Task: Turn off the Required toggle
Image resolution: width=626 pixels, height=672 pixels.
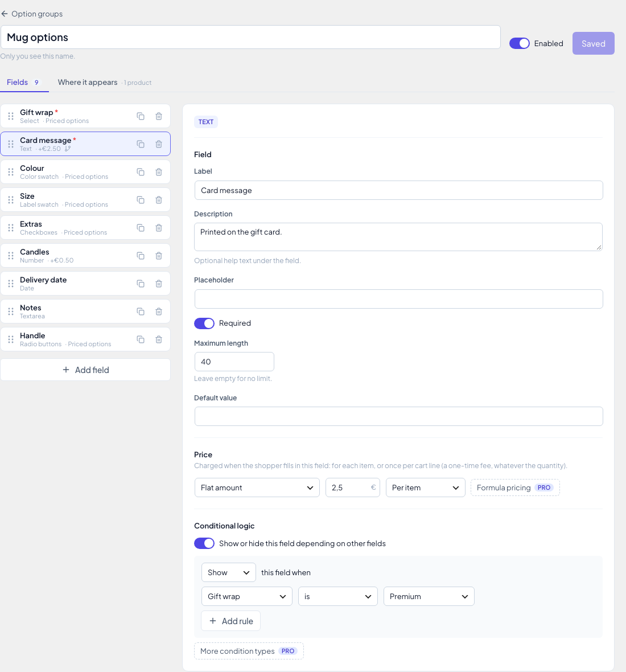Action: click(x=204, y=323)
